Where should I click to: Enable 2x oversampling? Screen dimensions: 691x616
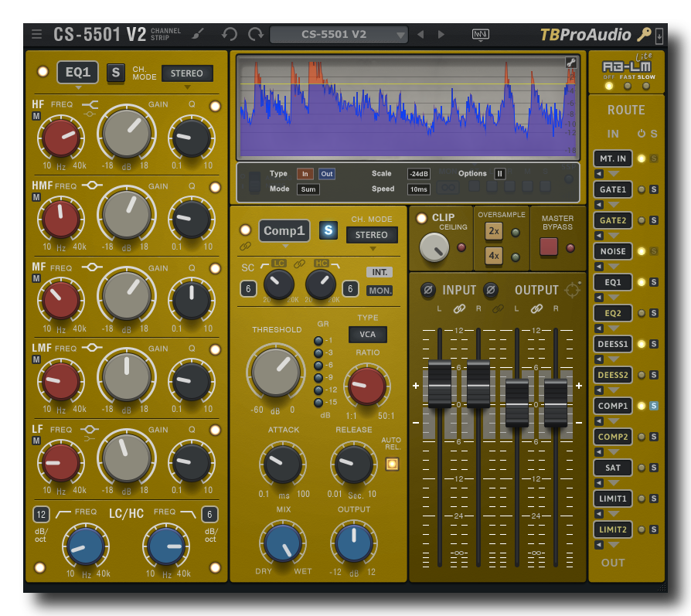[x=493, y=231]
